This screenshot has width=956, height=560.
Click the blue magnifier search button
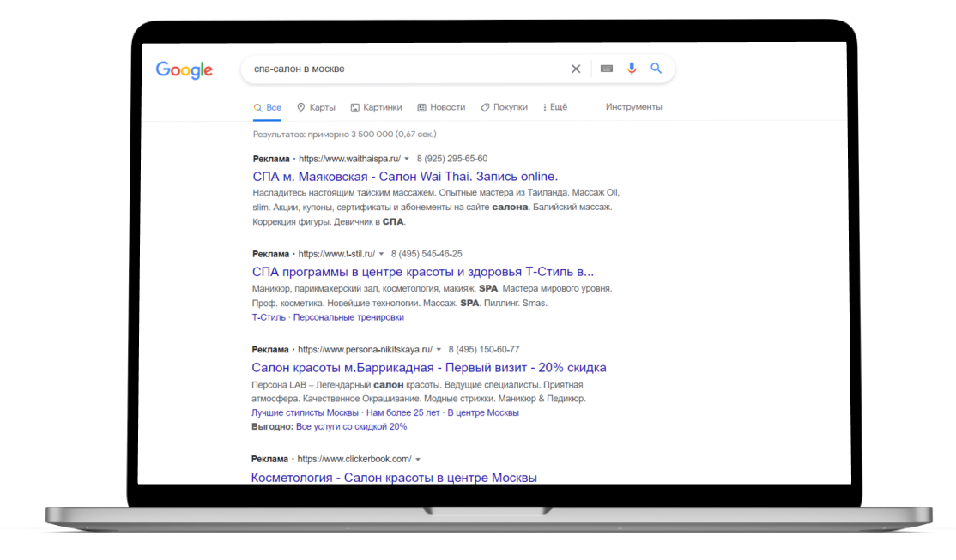(656, 69)
